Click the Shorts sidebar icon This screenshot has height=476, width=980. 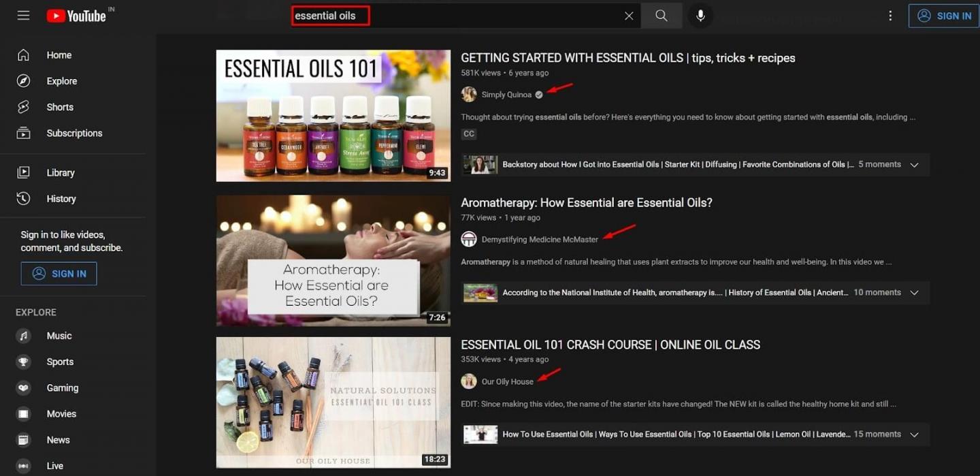[x=24, y=107]
